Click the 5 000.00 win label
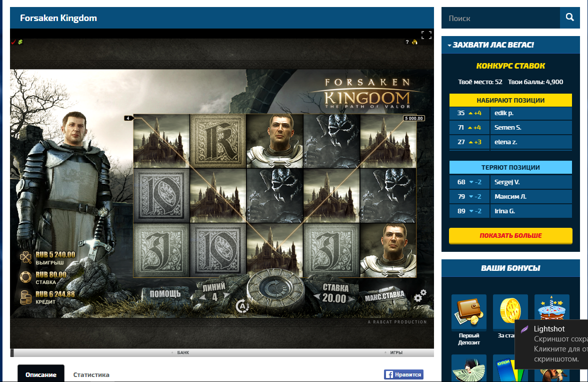588x382 pixels. 414,118
